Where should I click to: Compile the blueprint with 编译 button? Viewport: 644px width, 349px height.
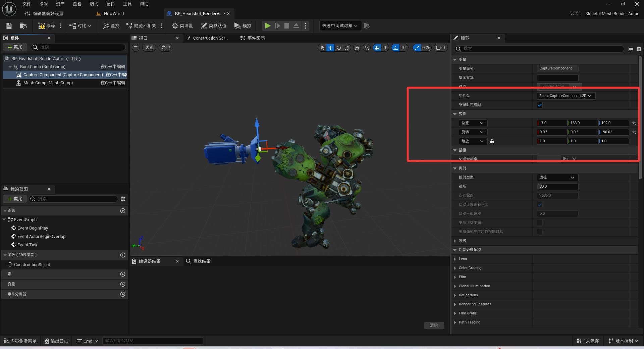47,26
